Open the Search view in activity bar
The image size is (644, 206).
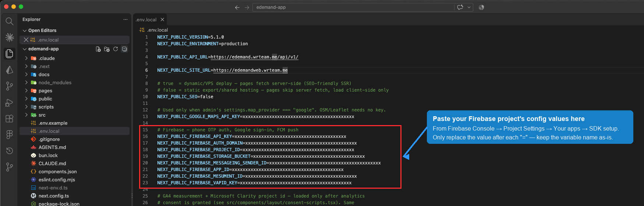tap(10, 21)
